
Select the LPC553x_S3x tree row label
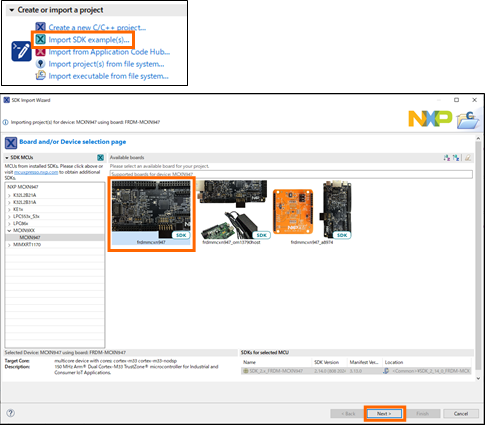pos(26,217)
